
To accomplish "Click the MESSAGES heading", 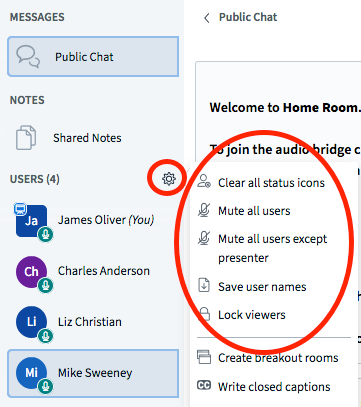I will click(37, 17).
